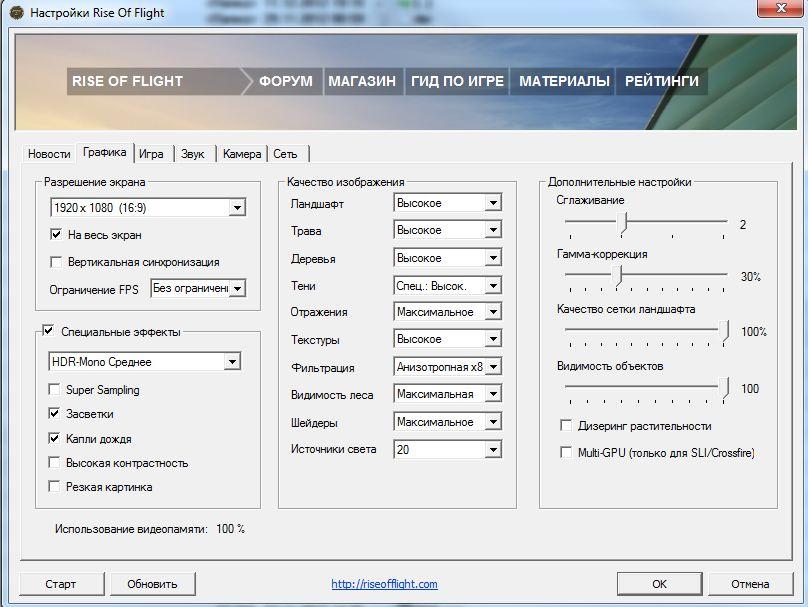The width and height of the screenshot is (808, 607).
Task: Switch to the Звук tab
Action: pyautogui.click(x=193, y=154)
